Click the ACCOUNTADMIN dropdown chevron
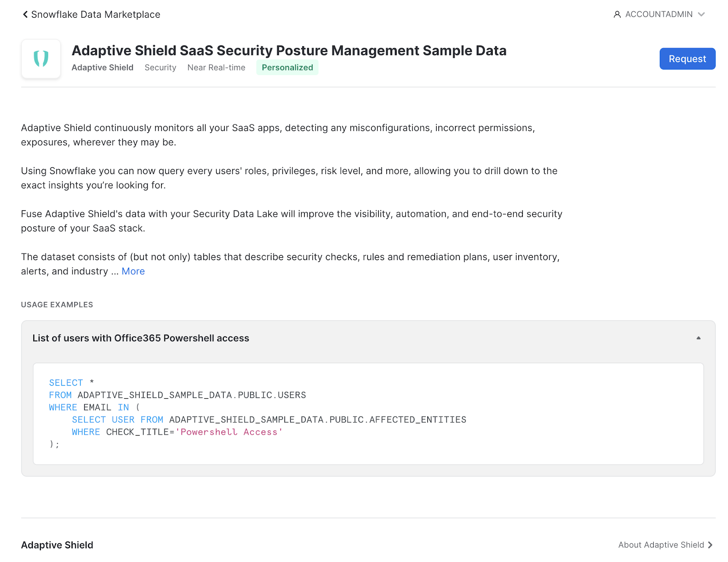This screenshot has height=562, width=728. point(701,15)
